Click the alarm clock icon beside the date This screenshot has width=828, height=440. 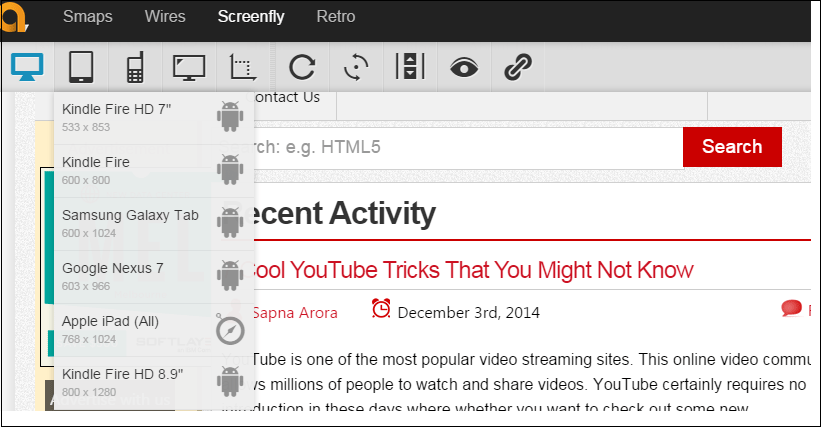click(381, 308)
